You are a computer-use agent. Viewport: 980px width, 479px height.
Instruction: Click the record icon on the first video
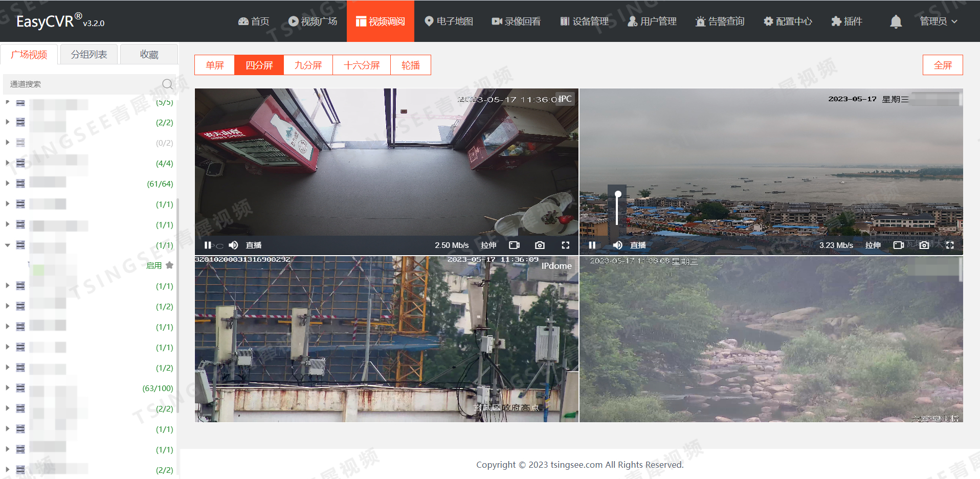514,245
